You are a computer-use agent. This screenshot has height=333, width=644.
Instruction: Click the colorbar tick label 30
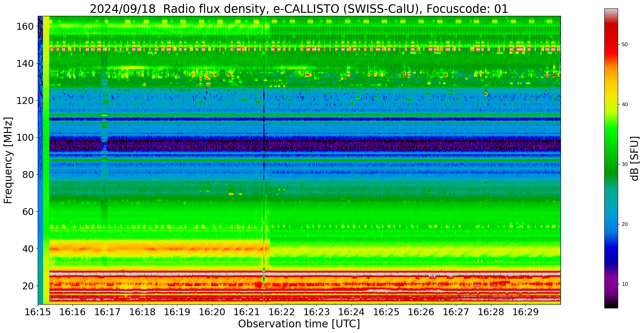625,164
